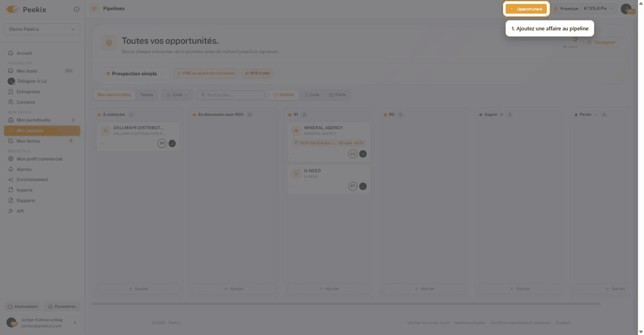Click the API plug icon
Image resolution: width=644 pixels, height=335 pixels.
tap(11, 211)
